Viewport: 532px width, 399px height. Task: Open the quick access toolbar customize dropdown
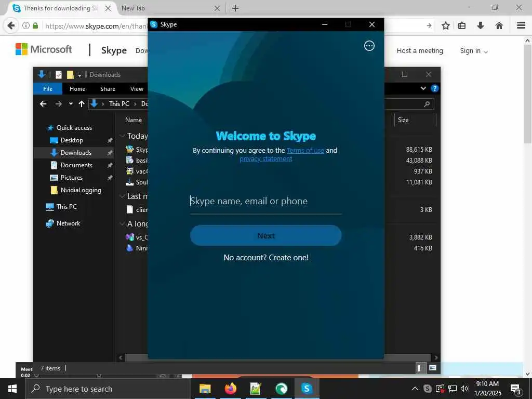[79, 75]
